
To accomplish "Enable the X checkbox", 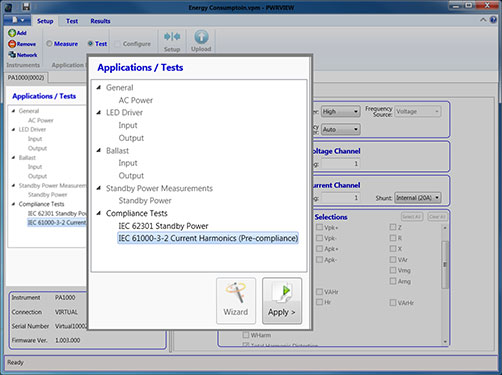I will (x=393, y=249).
